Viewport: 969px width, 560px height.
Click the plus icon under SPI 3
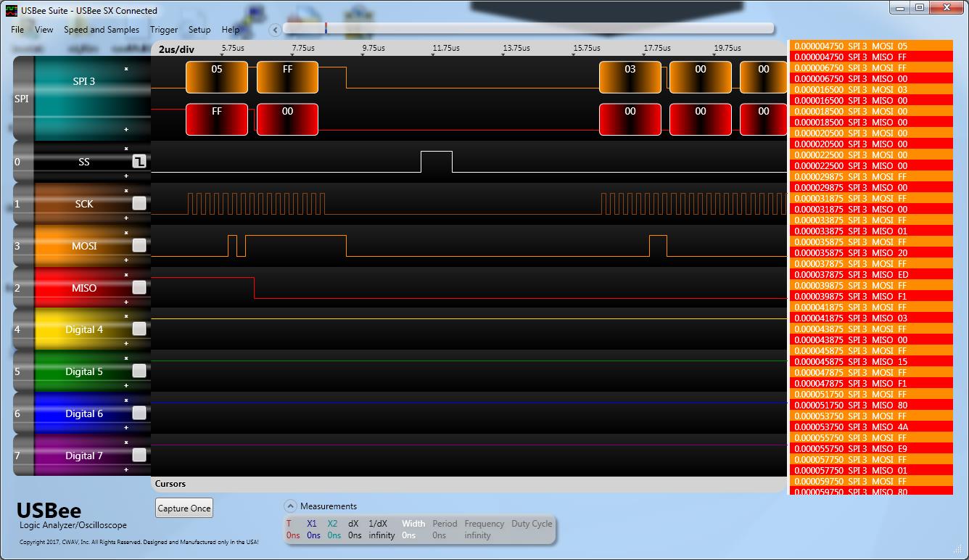click(x=126, y=130)
